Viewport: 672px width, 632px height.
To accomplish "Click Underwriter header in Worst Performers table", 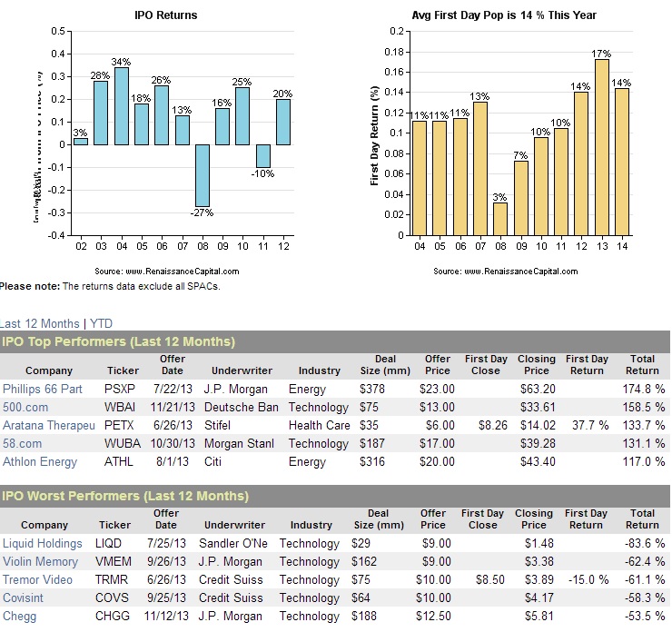I will coord(235,526).
